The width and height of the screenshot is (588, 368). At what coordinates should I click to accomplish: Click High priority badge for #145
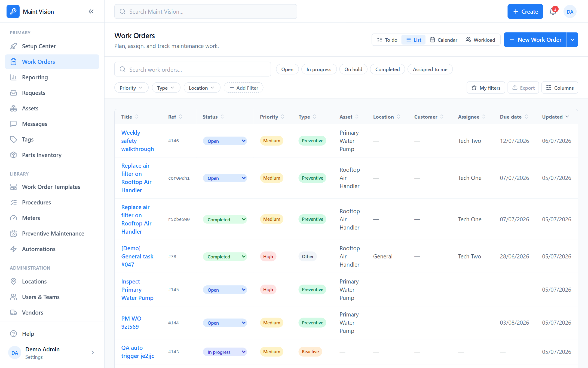click(268, 289)
